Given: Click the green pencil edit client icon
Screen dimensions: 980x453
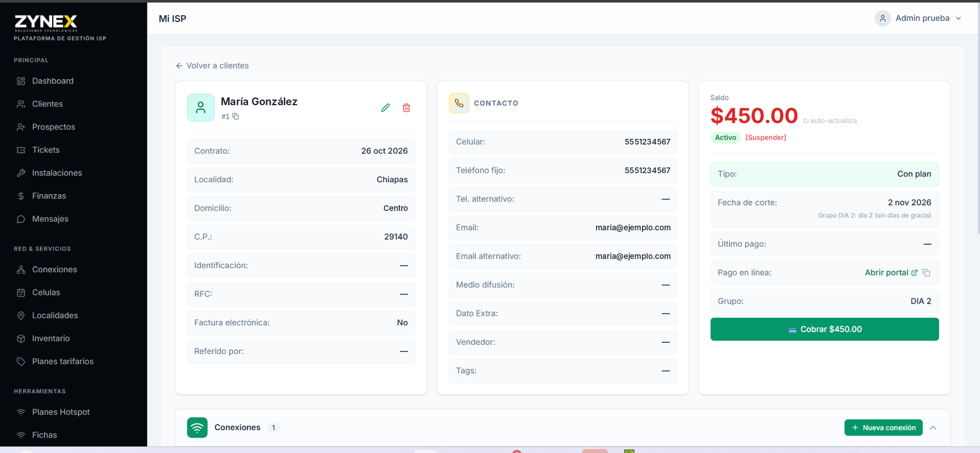Looking at the screenshot, I should (385, 108).
